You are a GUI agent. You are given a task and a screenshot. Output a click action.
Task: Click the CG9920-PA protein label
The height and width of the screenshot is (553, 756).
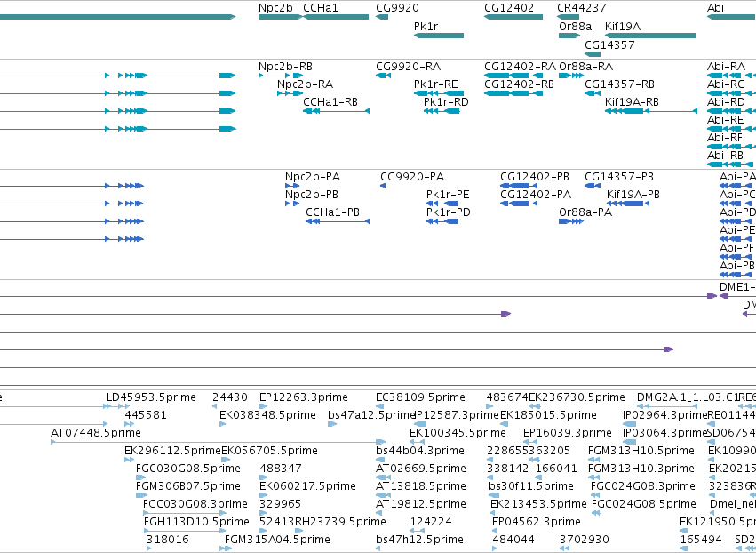point(412,177)
